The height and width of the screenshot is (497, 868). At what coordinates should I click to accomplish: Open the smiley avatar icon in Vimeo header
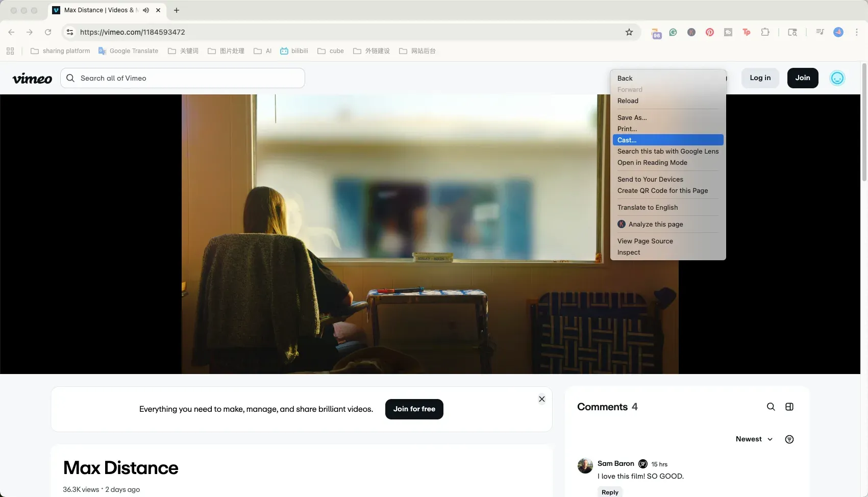(837, 78)
